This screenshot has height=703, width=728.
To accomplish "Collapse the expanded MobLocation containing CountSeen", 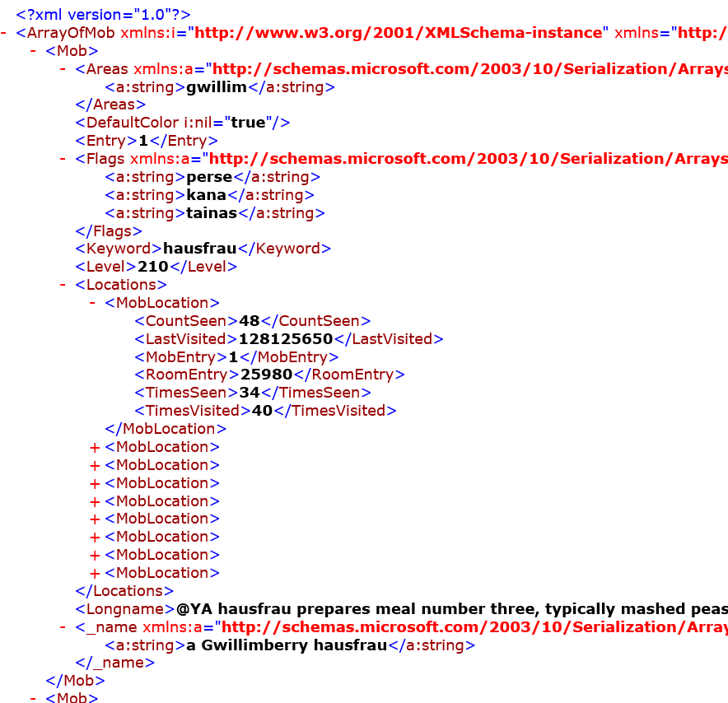I will (x=92, y=303).
